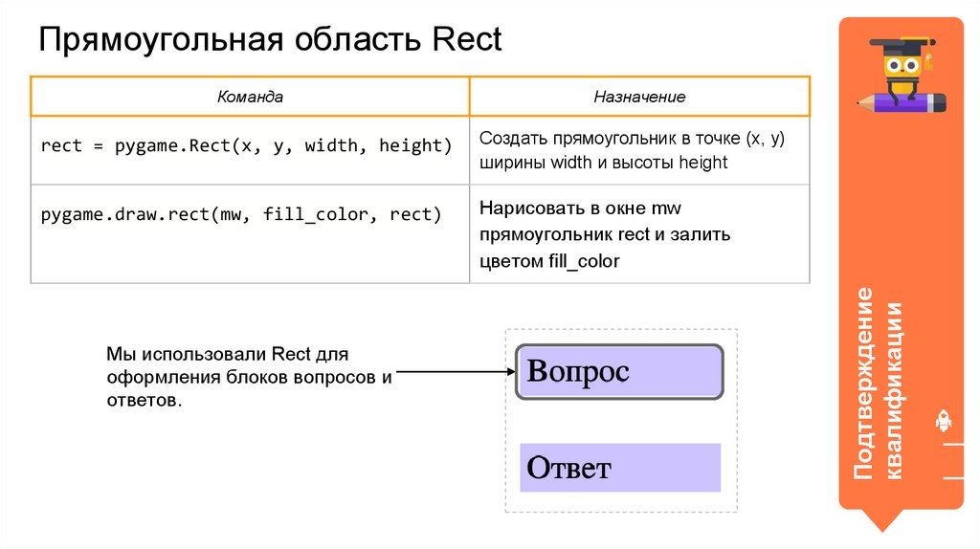980x549 pixels.
Task: Click the small white rocket icon
Action: (943, 421)
